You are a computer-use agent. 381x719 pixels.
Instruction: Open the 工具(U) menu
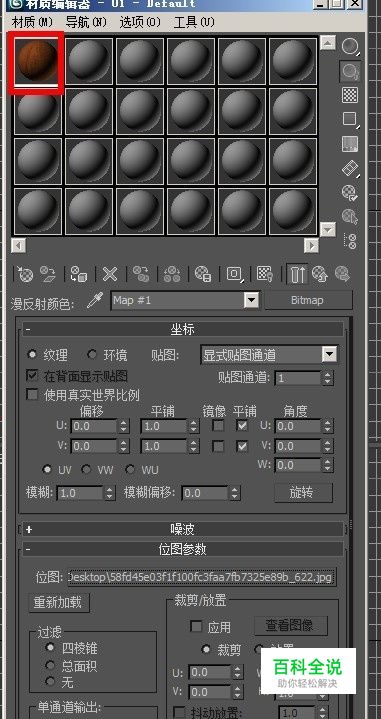click(x=194, y=22)
